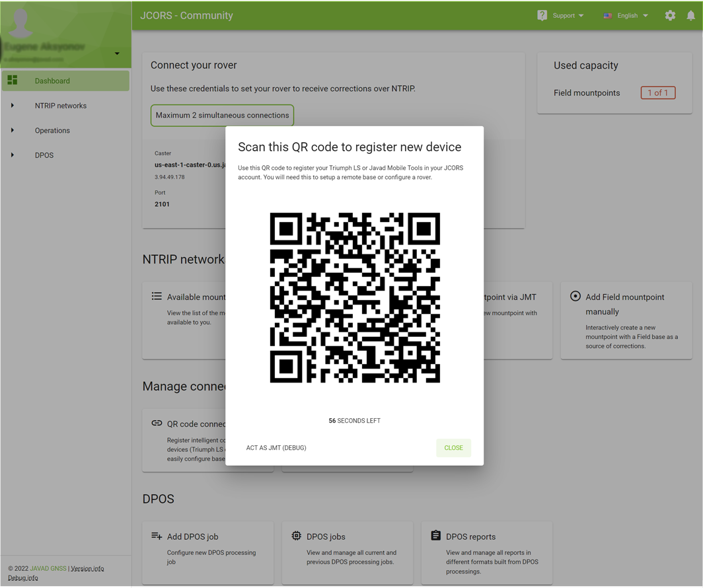
Task: Click Add DPOS job icon
Action: click(157, 536)
